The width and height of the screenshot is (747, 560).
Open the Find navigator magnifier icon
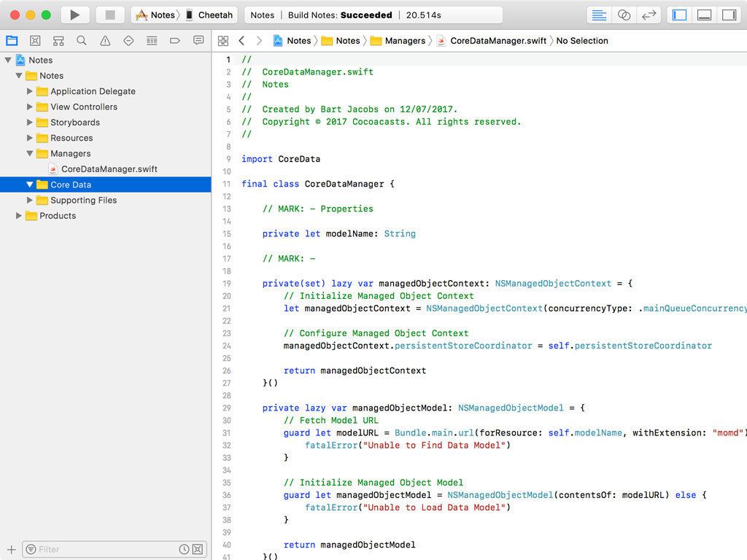(82, 41)
